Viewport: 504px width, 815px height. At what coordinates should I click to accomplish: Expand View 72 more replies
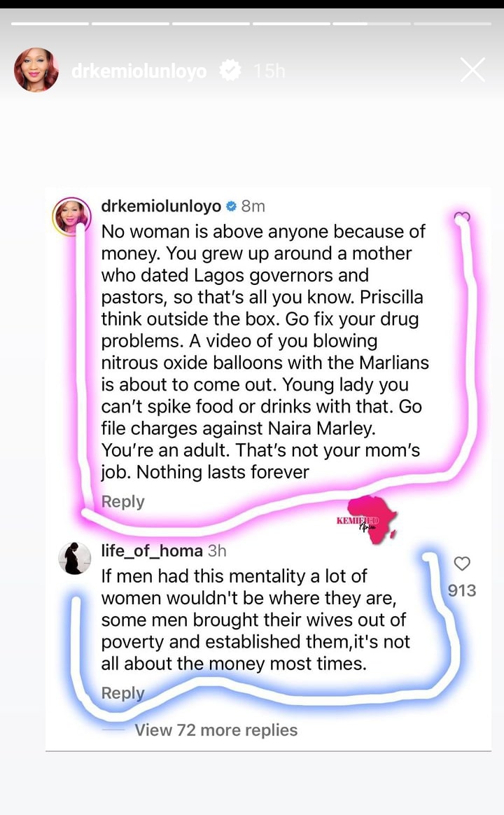[x=216, y=730]
